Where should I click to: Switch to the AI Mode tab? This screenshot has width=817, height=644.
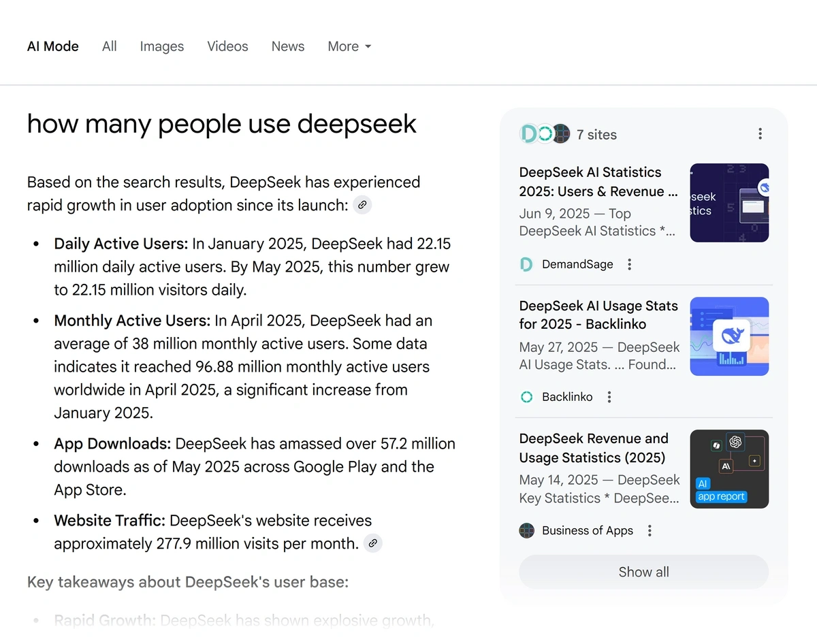point(53,46)
